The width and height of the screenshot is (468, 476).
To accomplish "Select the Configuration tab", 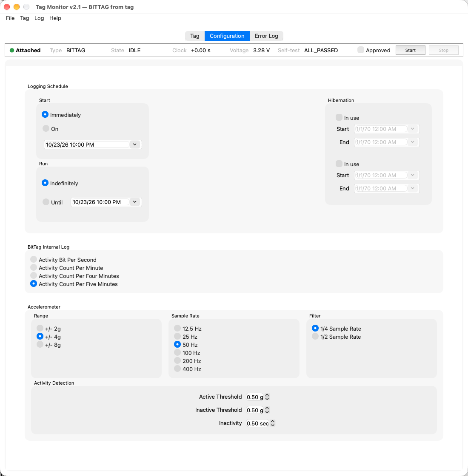I will [x=227, y=36].
